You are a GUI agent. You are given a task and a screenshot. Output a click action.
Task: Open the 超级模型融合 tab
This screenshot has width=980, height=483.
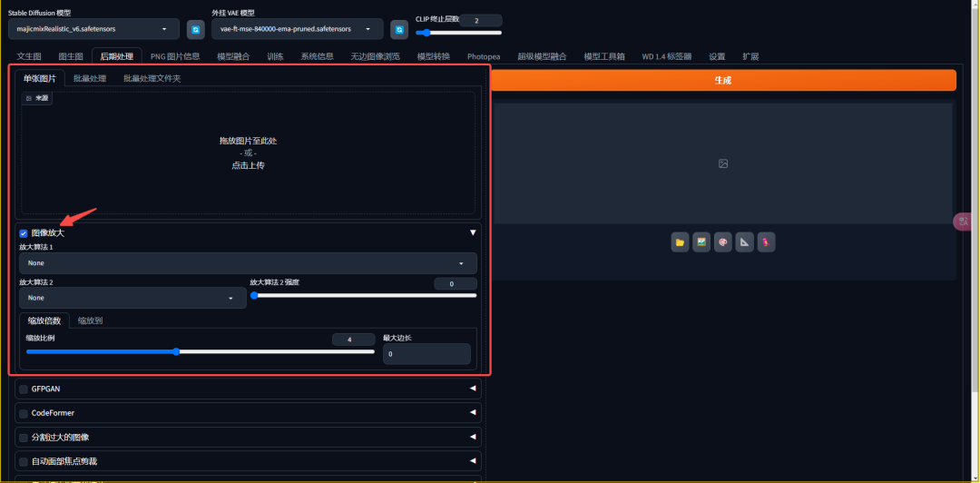[542, 56]
